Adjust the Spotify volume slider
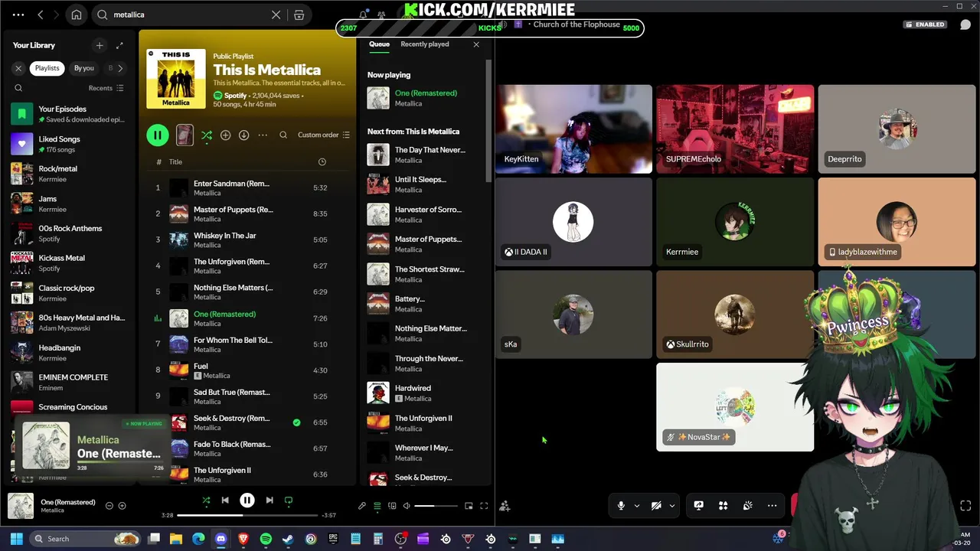This screenshot has height=551, width=980. click(436, 506)
